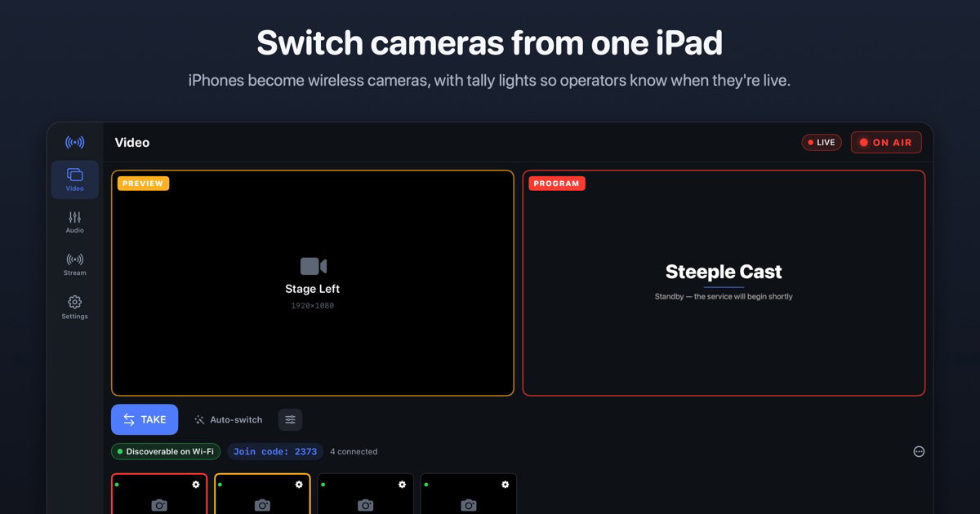
Task: Switch to the Stream tab
Action: [x=75, y=264]
